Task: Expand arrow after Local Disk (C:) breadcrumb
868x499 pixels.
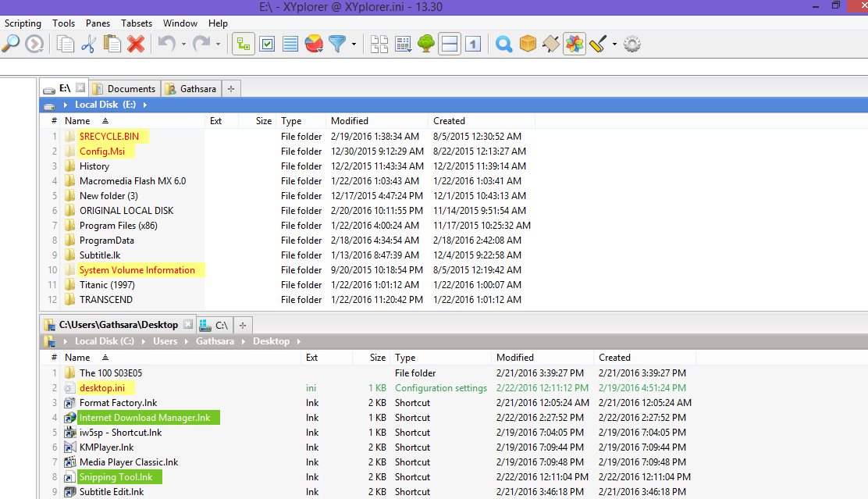Action: (x=144, y=341)
